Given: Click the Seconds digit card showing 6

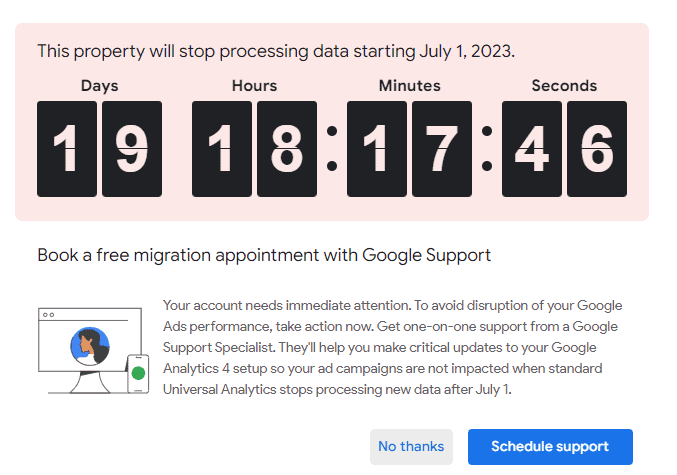Looking at the screenshot, I should 597,149.
